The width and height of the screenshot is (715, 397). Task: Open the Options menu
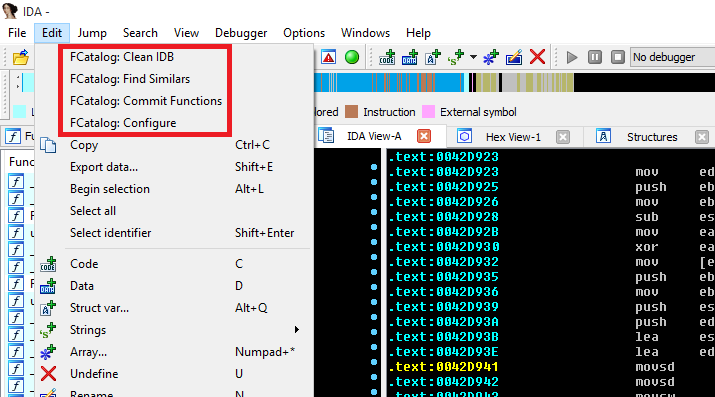click(304, 33)
